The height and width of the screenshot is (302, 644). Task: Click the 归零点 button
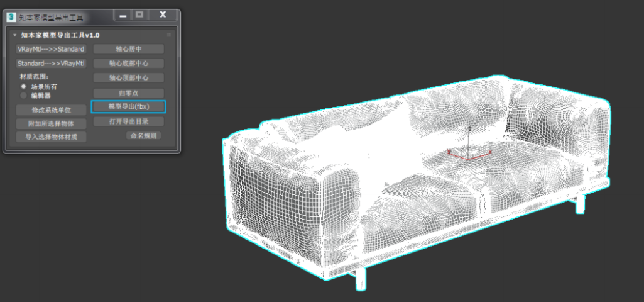(x=128, y=92)
